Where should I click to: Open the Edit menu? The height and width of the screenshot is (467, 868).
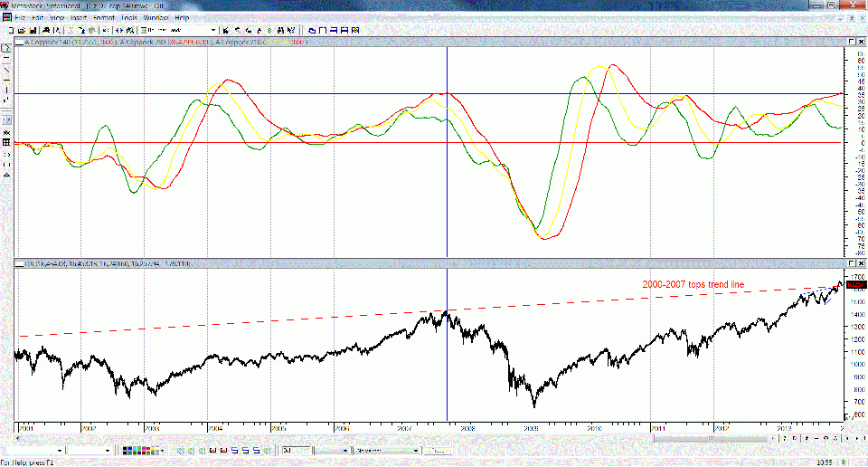(x=37, y=18)
